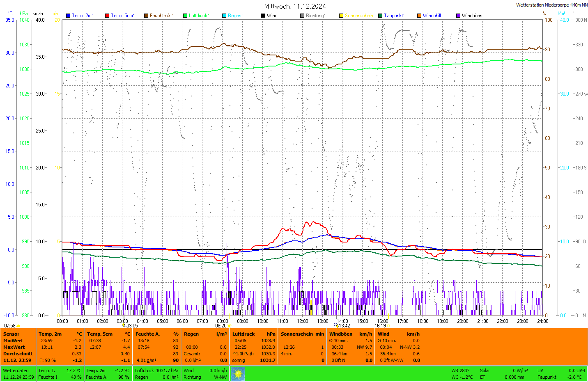Click the Taupunkt legend label
The width and height of the screenshot is (588, 382).
click(x=394, y=16)
